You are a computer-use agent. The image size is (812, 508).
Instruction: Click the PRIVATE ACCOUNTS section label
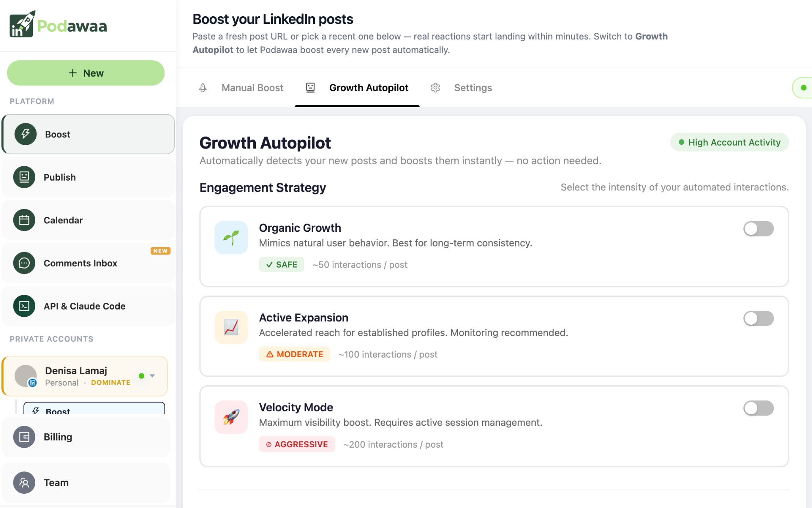pyautogui.click(x=52, y=339)
